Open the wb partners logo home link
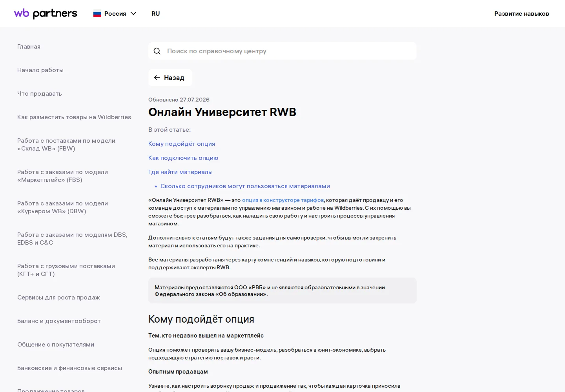Image resolution: width=565 pixels, height=392 pixels. pos(46,13)
